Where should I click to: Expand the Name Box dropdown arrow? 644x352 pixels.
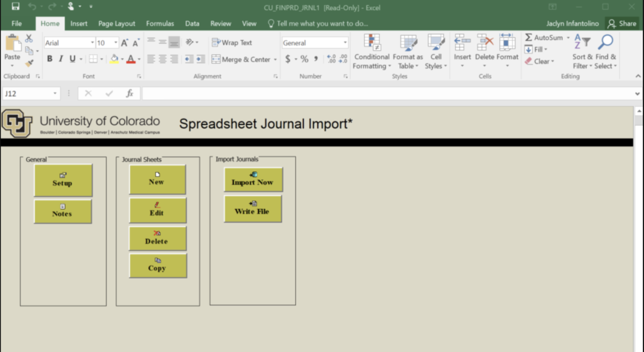55,93
